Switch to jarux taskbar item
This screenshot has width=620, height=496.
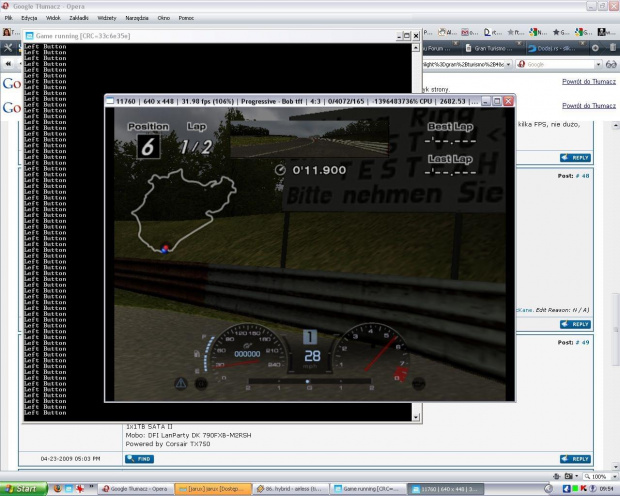click(213, 489)
